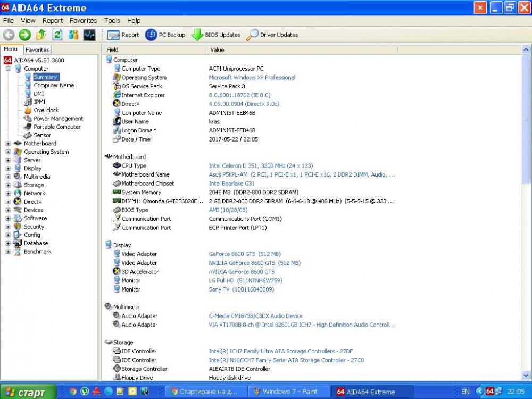Open the system stability graph icon

coord(89,35)
